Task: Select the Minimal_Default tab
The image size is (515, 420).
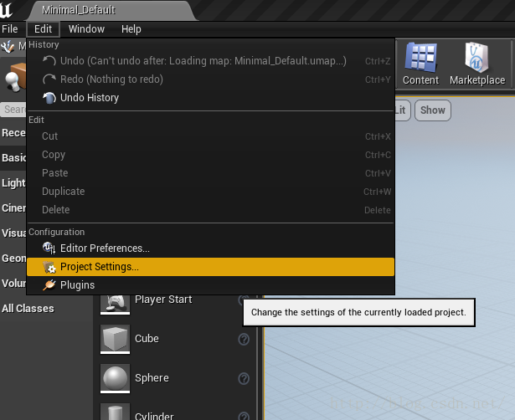Action: point(111,10)
